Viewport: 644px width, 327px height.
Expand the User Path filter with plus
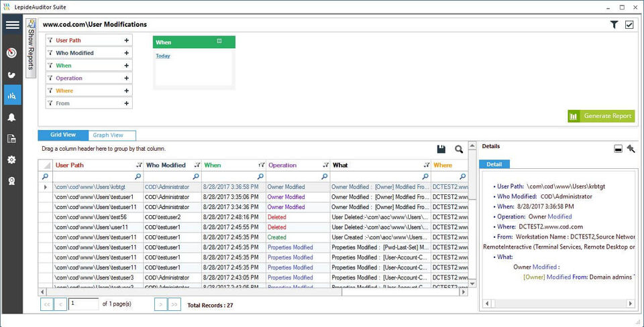(126, 40)
